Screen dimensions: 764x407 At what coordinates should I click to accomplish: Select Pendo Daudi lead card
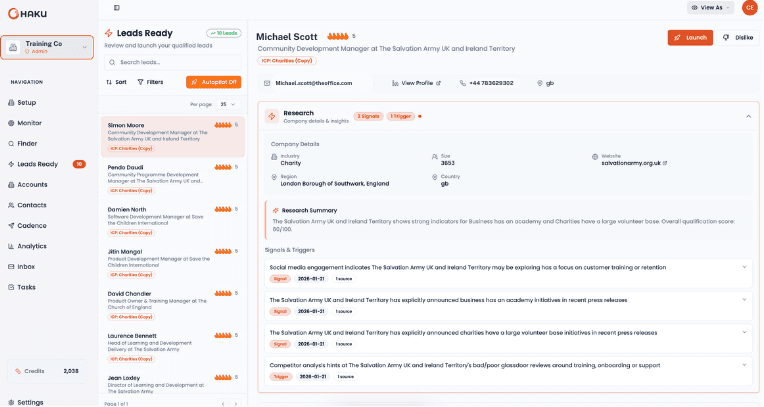click(172, 178)
